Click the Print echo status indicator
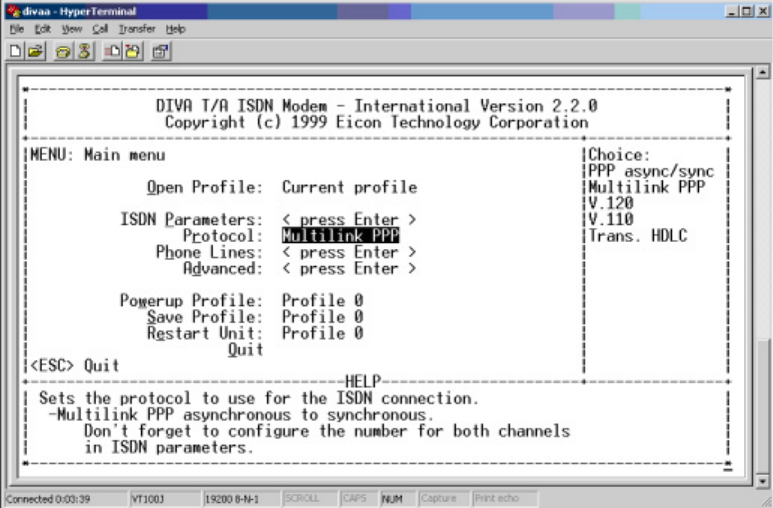This screenshot has width=773, height=508. [x=504, y=499]
